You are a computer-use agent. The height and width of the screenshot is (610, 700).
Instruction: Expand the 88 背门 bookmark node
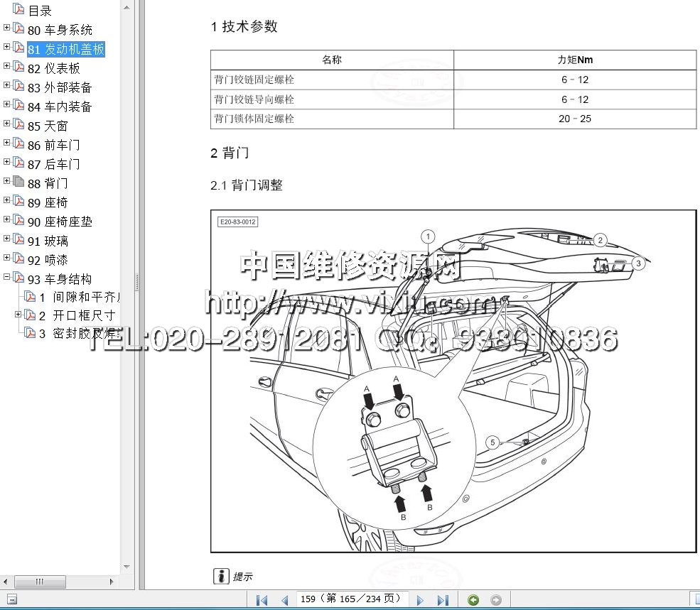pos(6,181)
